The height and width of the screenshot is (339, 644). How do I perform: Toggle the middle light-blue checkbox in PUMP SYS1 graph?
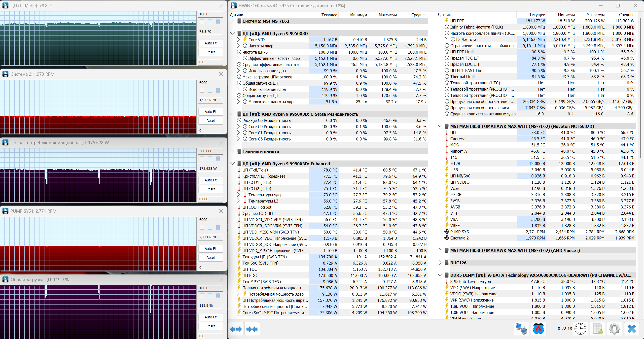tap(210, 227)
